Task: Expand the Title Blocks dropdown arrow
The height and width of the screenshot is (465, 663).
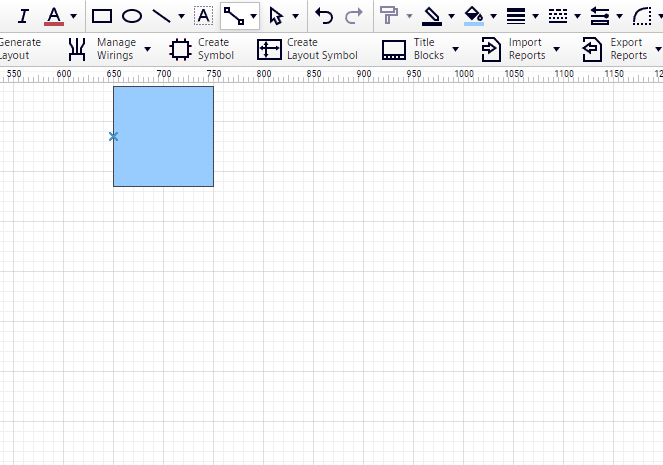Action: (455, 49)
